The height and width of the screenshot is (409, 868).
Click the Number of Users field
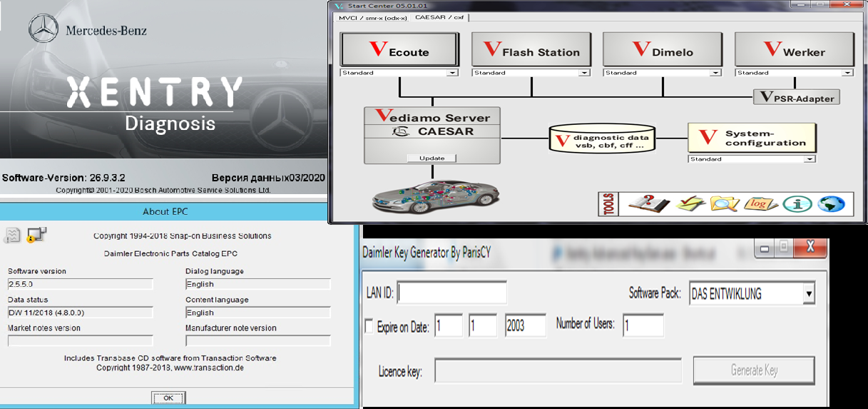coord(643,325)
